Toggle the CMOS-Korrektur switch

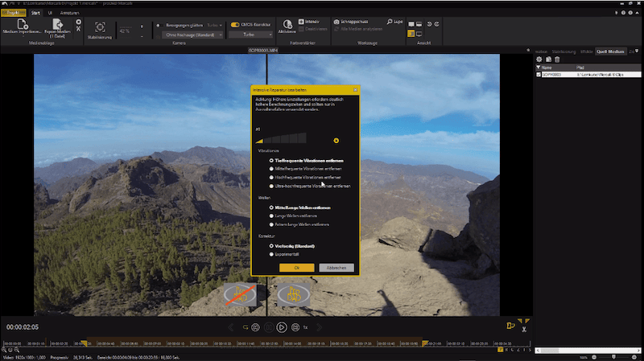coord(235,24)
